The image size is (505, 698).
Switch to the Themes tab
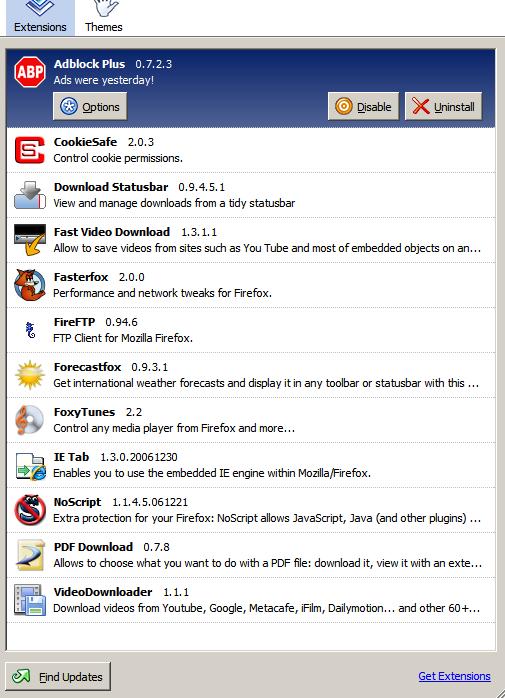[104, 17]
